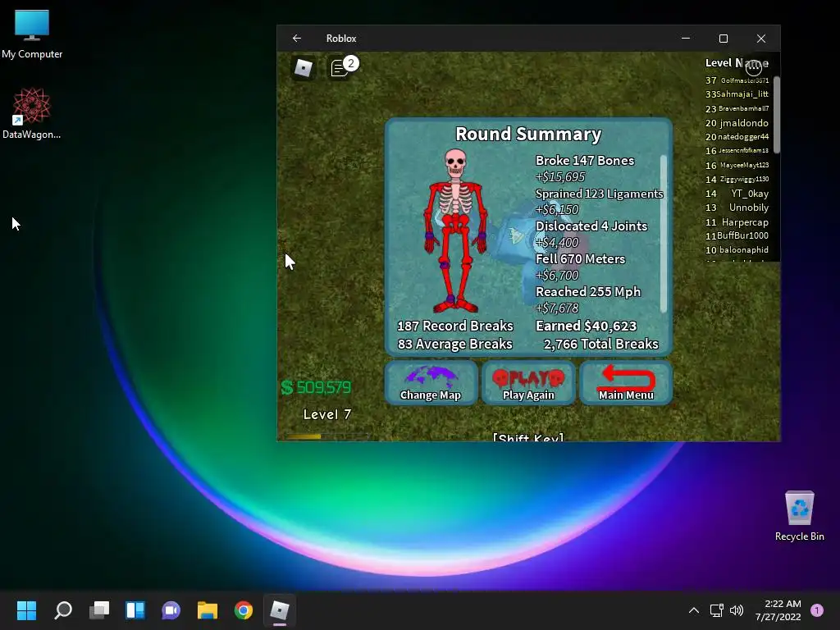The height and width of the screenshot is (630, 840).
Task: Click the Change Map button
Action: tap(431, 382)
